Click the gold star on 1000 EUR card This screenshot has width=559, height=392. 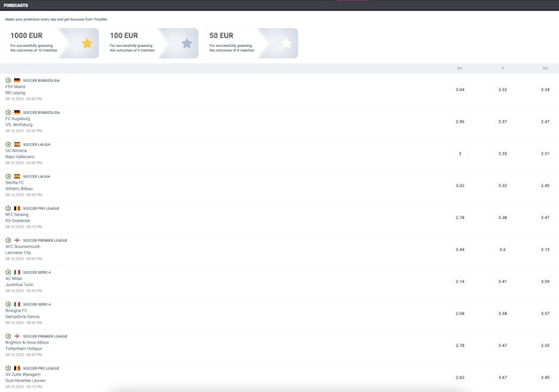pyautogui.click(x=87, y=43)
